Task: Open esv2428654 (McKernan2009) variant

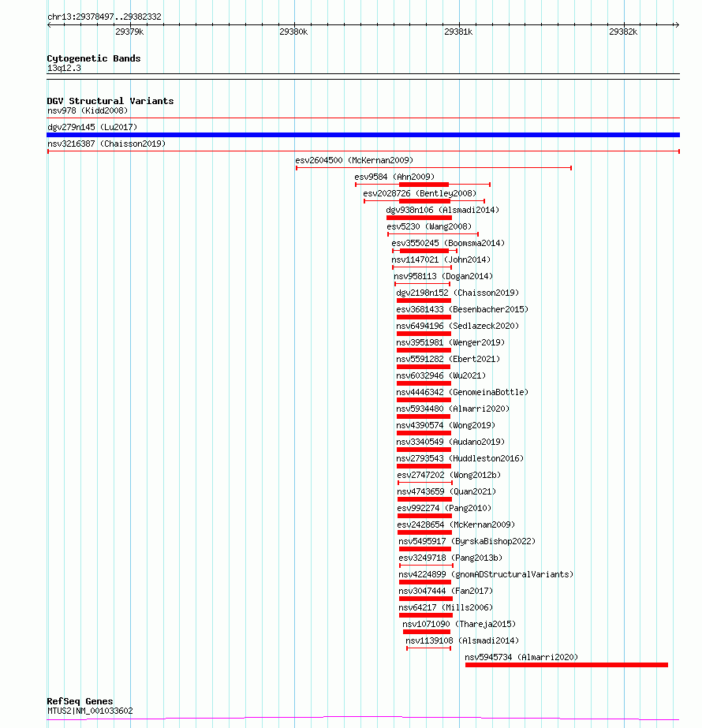Action: click(x=456, y=525)
